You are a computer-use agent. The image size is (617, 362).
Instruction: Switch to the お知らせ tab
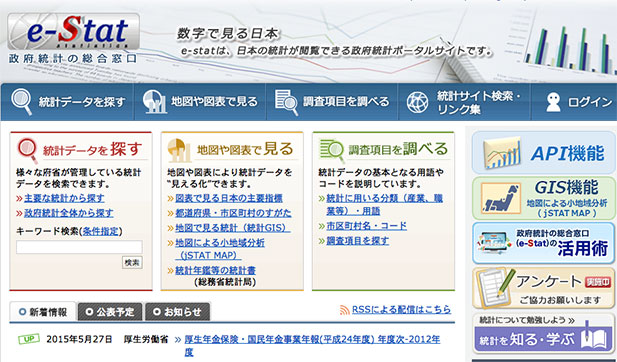(x=177, y=312)
